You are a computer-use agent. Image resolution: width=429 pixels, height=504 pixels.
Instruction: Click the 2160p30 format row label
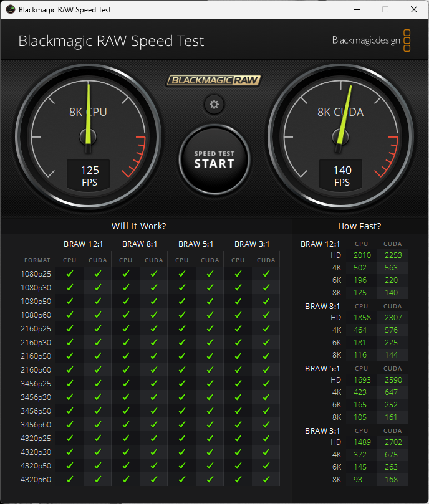click(x=36, y=342)
